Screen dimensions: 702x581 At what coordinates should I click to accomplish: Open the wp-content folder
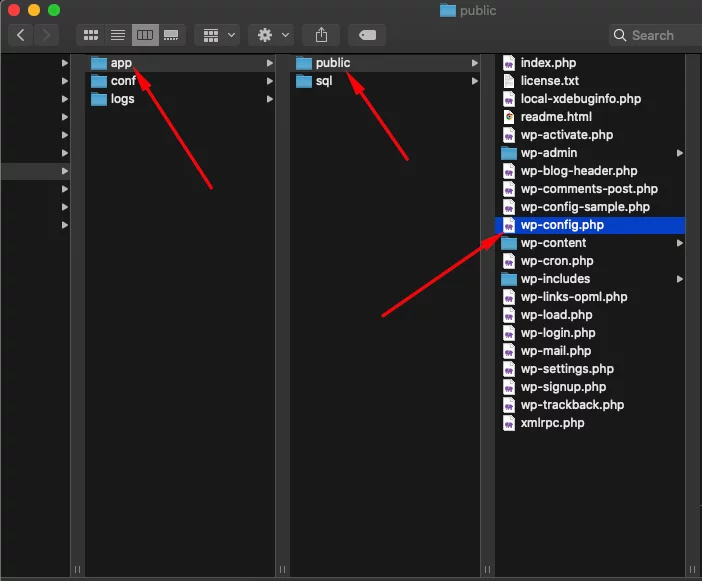coord(590,243)
